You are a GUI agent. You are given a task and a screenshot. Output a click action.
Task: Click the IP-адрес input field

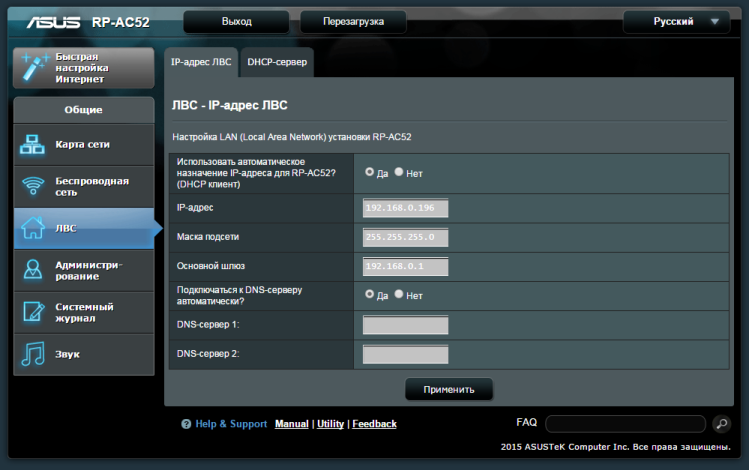pos(406,208)
